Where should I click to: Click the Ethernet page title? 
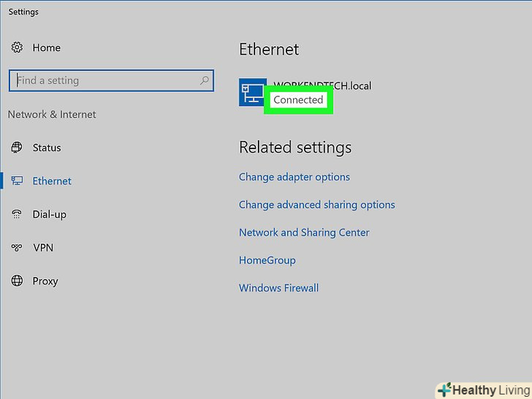[269, 50]
